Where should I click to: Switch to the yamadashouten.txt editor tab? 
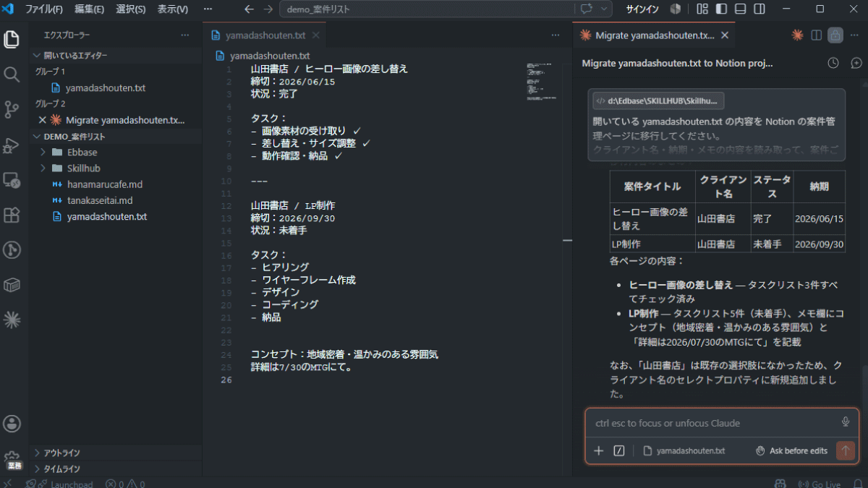click(265, 35)
